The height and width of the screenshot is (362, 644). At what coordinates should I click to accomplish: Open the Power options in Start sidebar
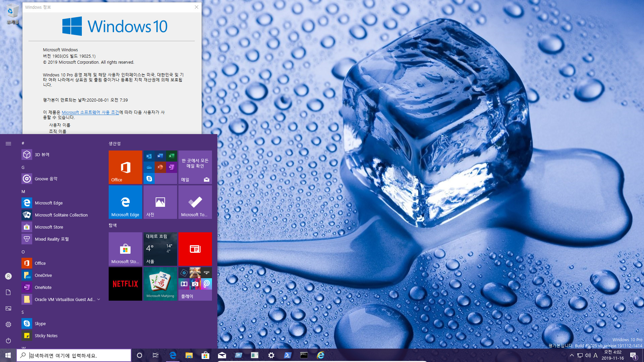click(8, 341)
